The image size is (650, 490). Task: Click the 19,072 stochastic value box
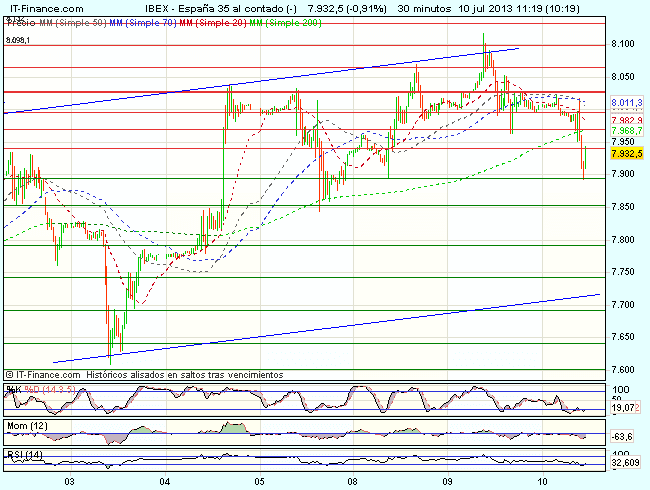click(x=623, y=408)
